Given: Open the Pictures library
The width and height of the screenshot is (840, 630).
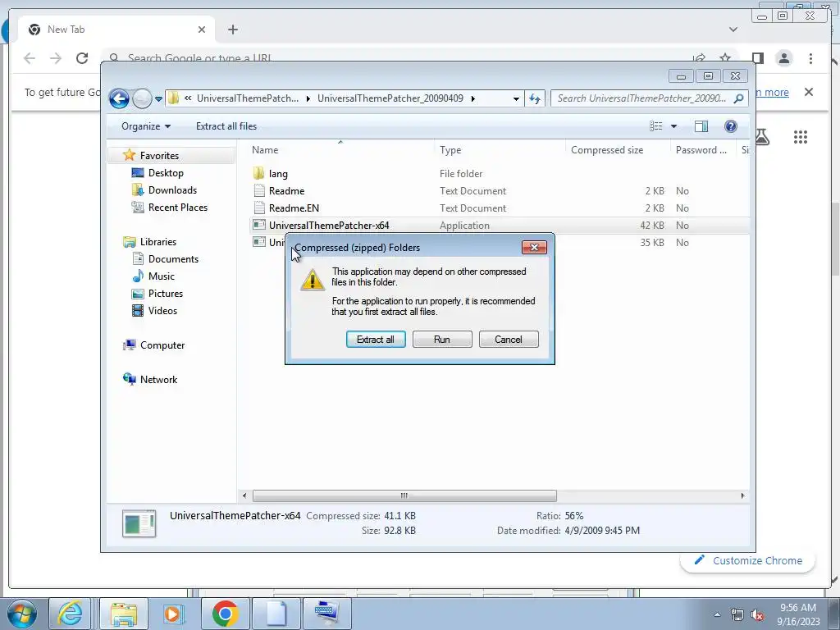Looking at the screenshot, I should pyautogui.click(x=166, y=293).
